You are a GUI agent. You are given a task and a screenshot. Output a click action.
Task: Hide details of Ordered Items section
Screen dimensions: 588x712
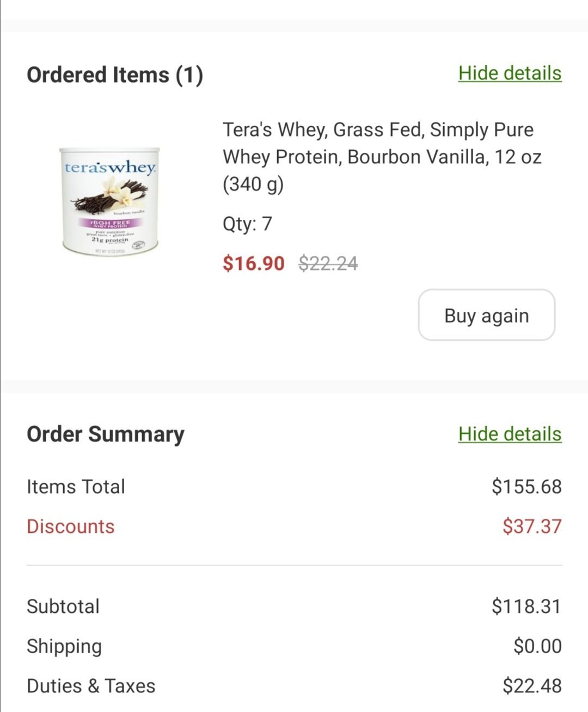pos(510,73)
